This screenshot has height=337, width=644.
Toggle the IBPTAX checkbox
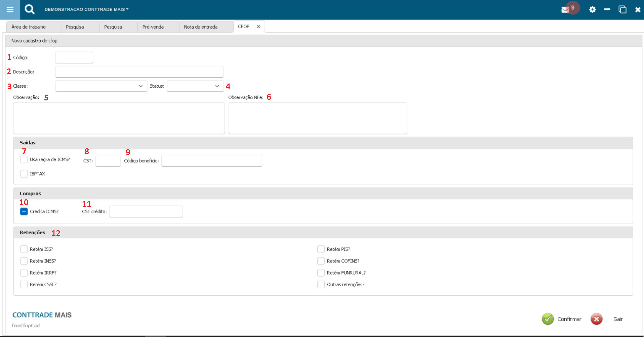point(24,174)
